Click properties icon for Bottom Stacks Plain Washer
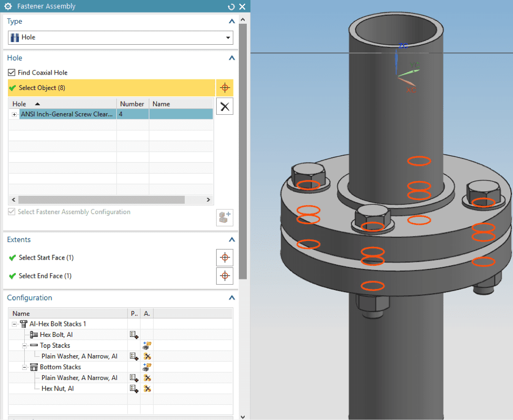513x420 pixels. [x=134, y=378]
